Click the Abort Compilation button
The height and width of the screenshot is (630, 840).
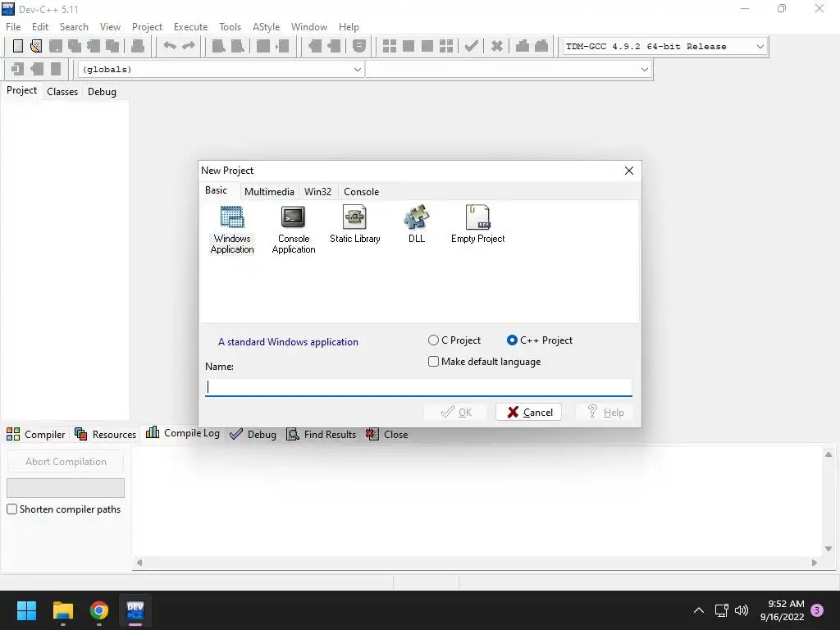point(66,461)
